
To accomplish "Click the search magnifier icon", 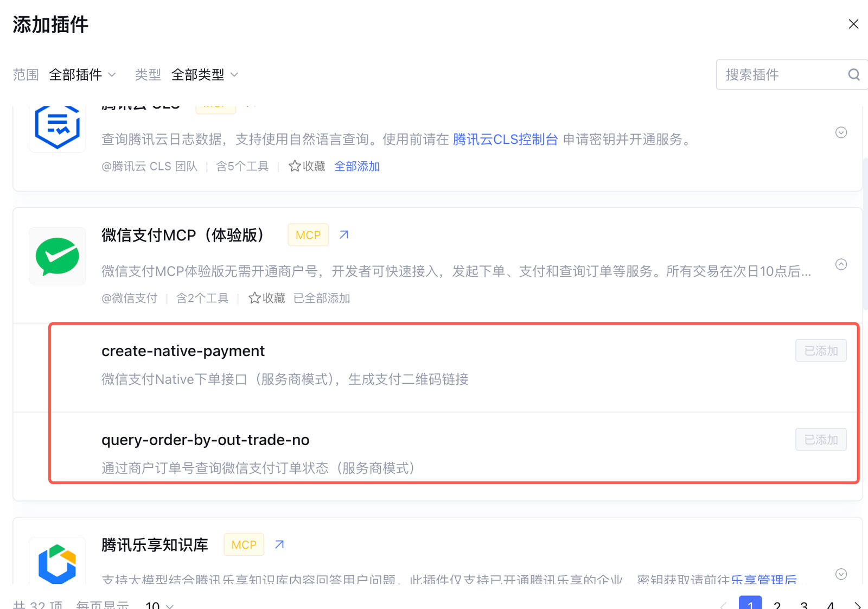I will (x=854, y=75).
